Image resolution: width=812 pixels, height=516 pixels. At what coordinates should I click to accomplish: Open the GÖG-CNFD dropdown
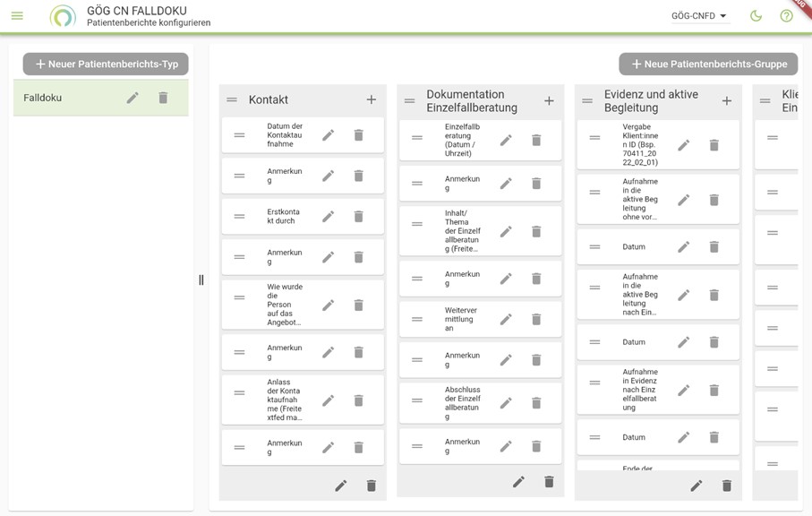pyautogui.click(x=699, y=16)
